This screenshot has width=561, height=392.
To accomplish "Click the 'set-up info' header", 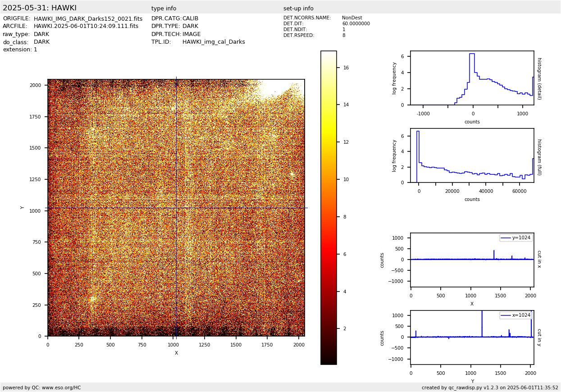I will [298, 9].
